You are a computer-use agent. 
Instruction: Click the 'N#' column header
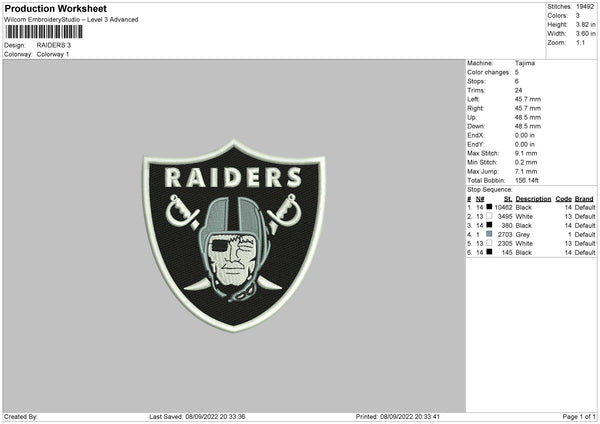(480, 199)
